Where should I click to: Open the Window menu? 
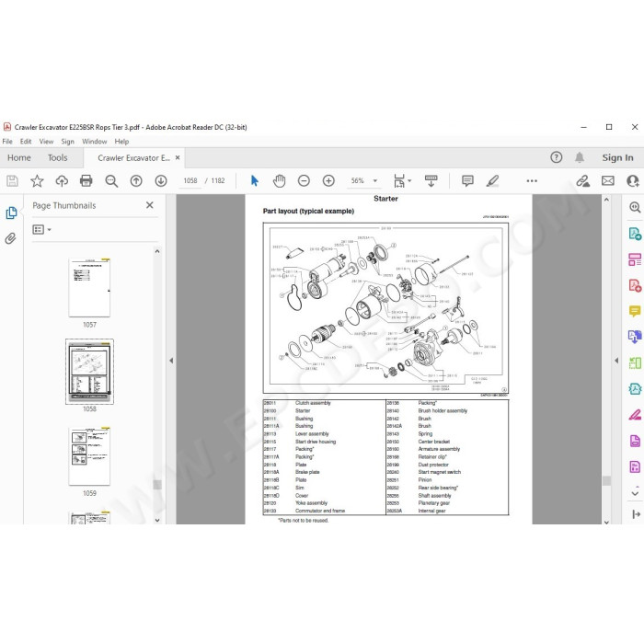coord(95,142)
